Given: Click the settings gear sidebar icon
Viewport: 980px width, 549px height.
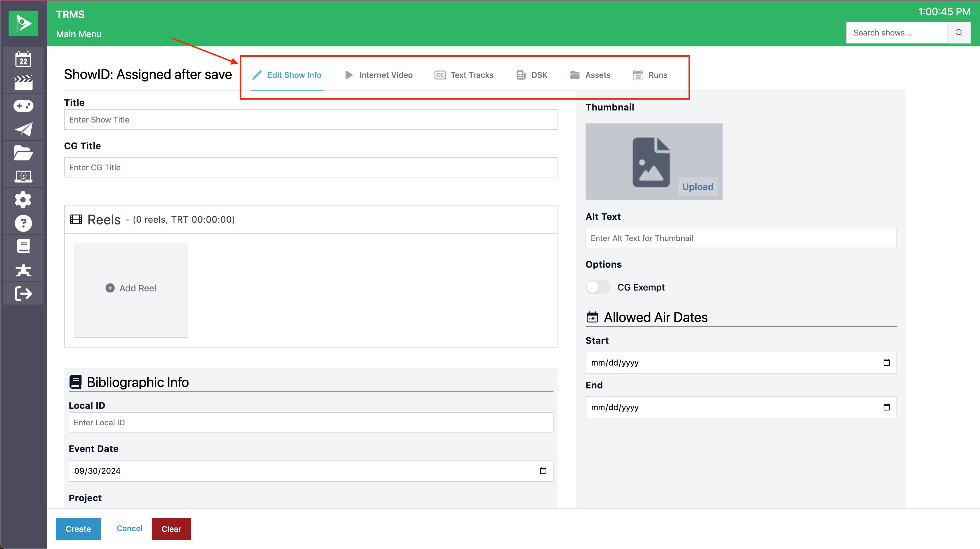Looking at the screenshot, I should [23, 200].
